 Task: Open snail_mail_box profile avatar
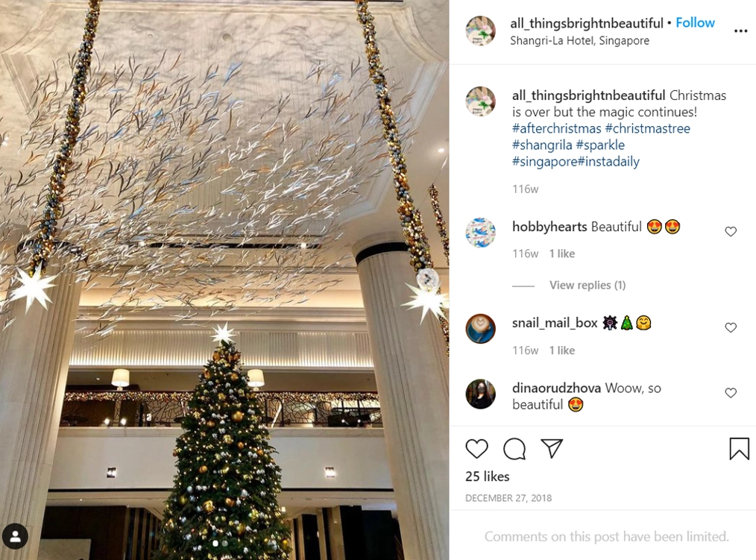(480, 329)
